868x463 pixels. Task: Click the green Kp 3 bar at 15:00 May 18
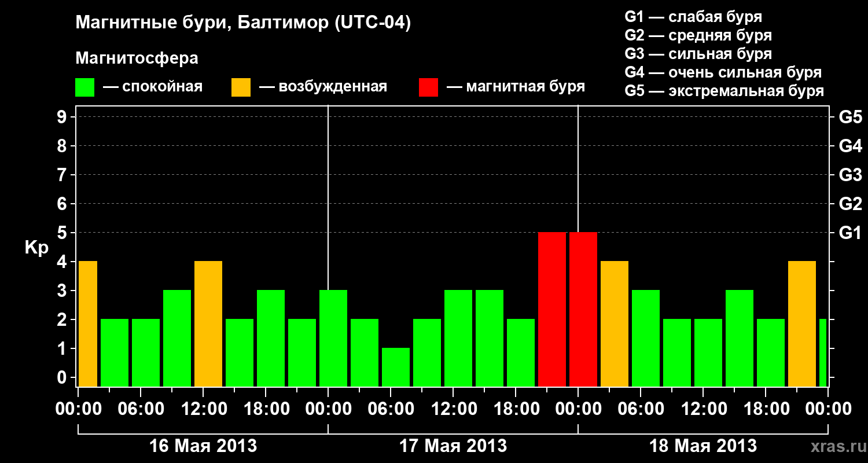pos(740,338)
